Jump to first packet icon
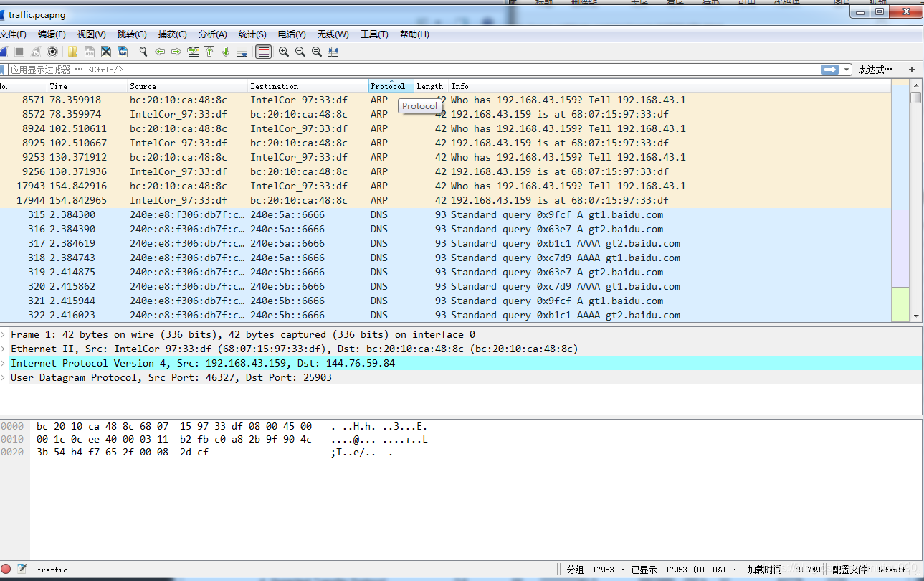The height and width of the screenshot is (581, 924). tap(209, 52)
